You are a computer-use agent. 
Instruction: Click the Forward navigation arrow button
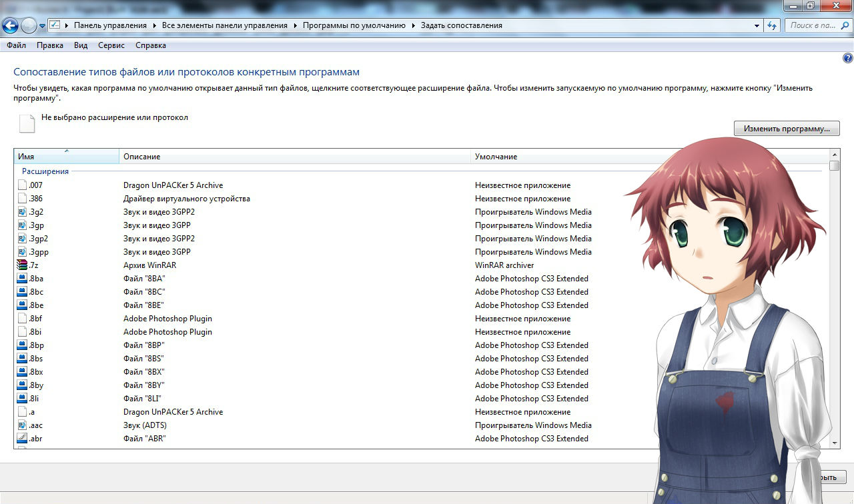point(29,25)
